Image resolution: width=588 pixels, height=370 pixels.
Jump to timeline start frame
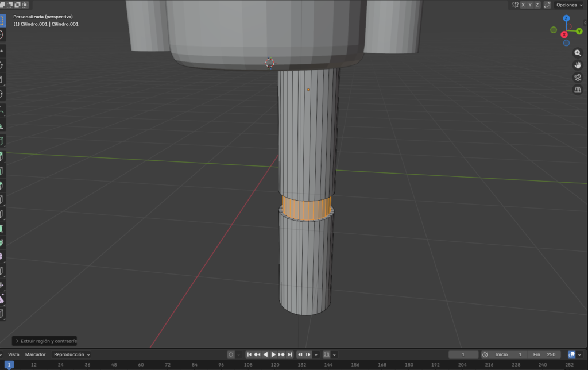(249, 354)
